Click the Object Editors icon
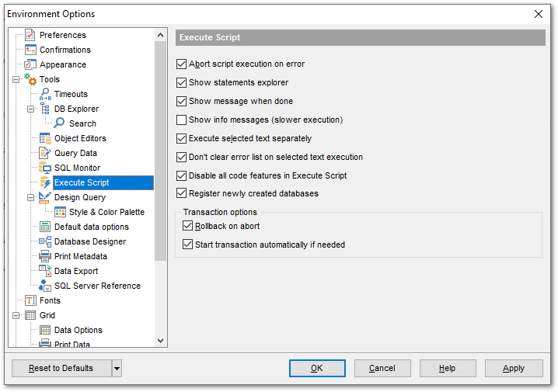The height and width of the screenshot is (392, 558). [45, 138]
